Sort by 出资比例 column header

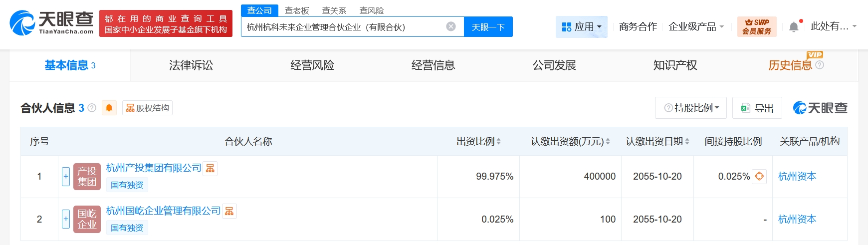[x=478, y=141]
